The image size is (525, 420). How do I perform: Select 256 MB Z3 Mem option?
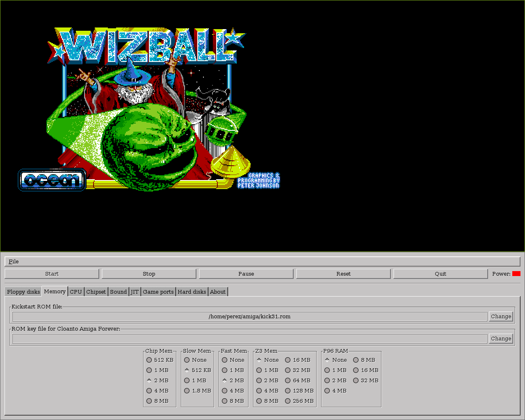[x=299, y=401]
